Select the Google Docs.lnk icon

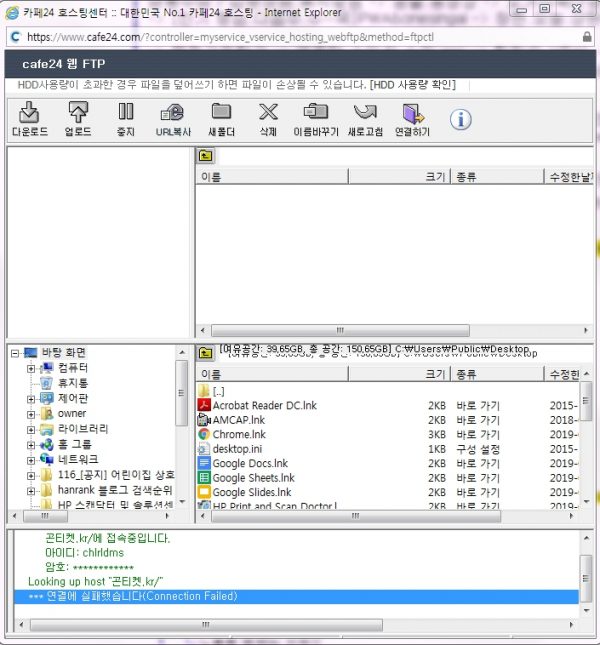click(204, 463)
